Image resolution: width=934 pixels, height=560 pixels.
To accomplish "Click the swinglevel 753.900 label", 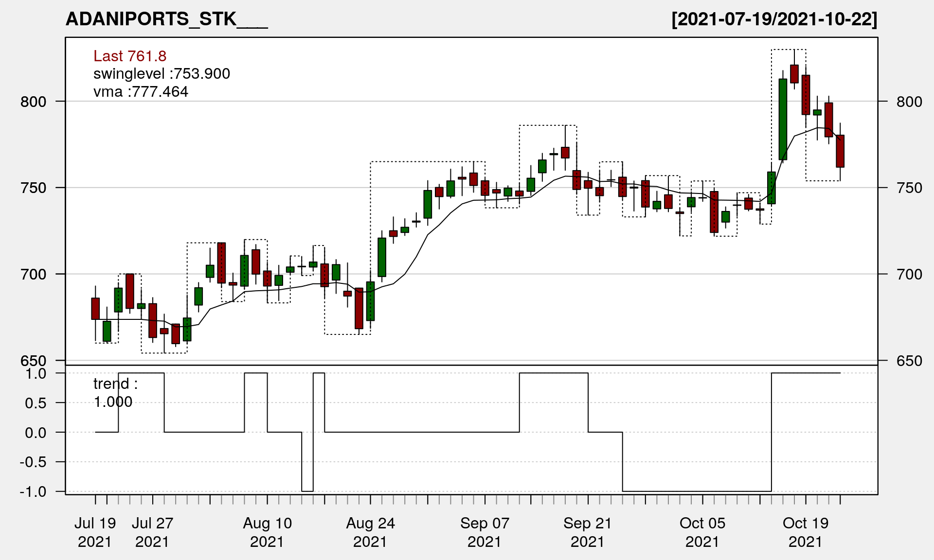I will pyautogui.click(x=162, y=74).
